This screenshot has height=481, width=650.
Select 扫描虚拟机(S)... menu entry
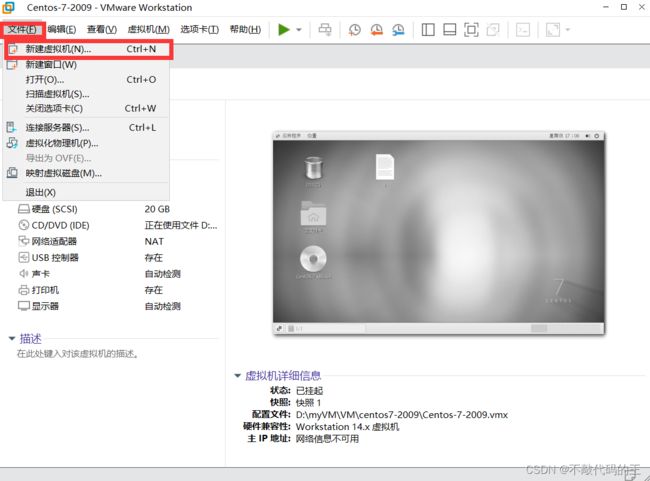86,94
